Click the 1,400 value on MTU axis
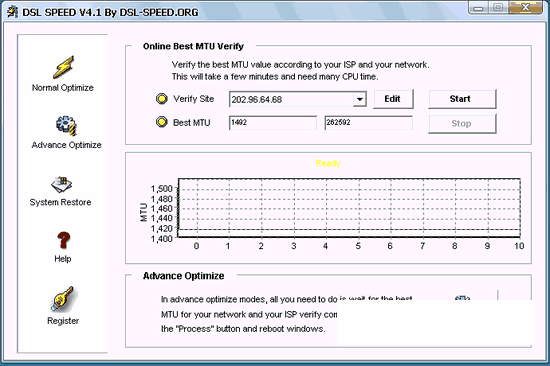Image resolution: width=550 pixels, height=366 pixels. 162,239
